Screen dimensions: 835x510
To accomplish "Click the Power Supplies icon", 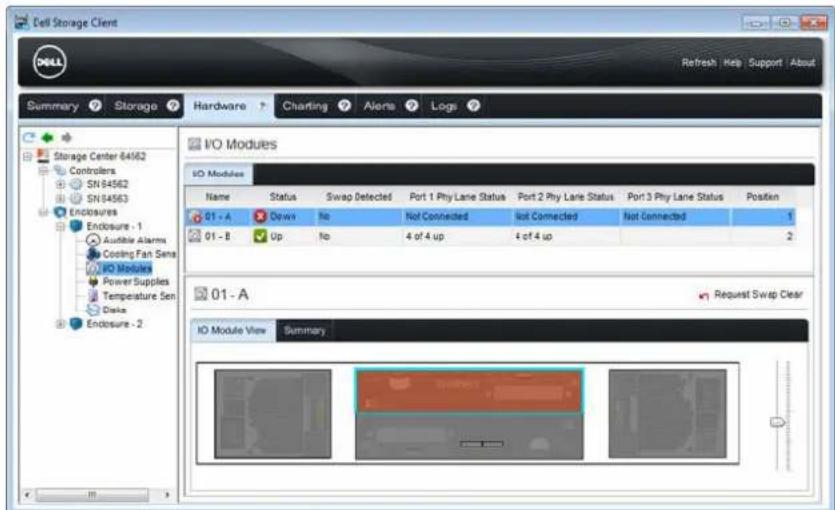I will 93,282.
